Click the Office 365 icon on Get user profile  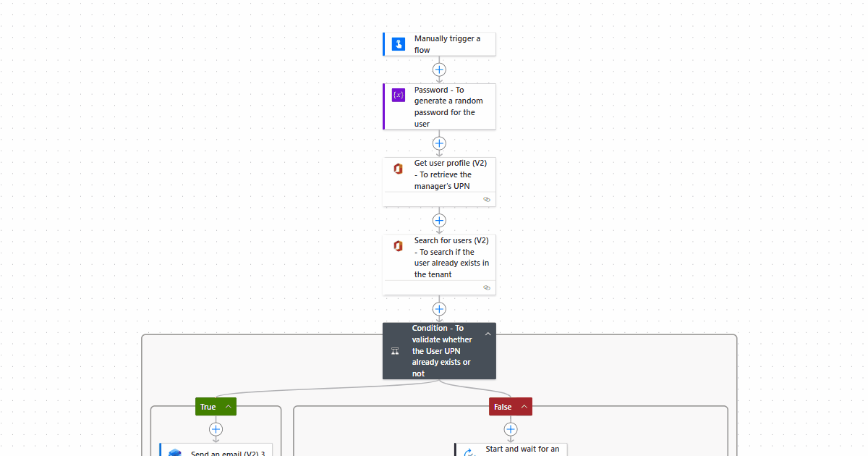point(398,169)
